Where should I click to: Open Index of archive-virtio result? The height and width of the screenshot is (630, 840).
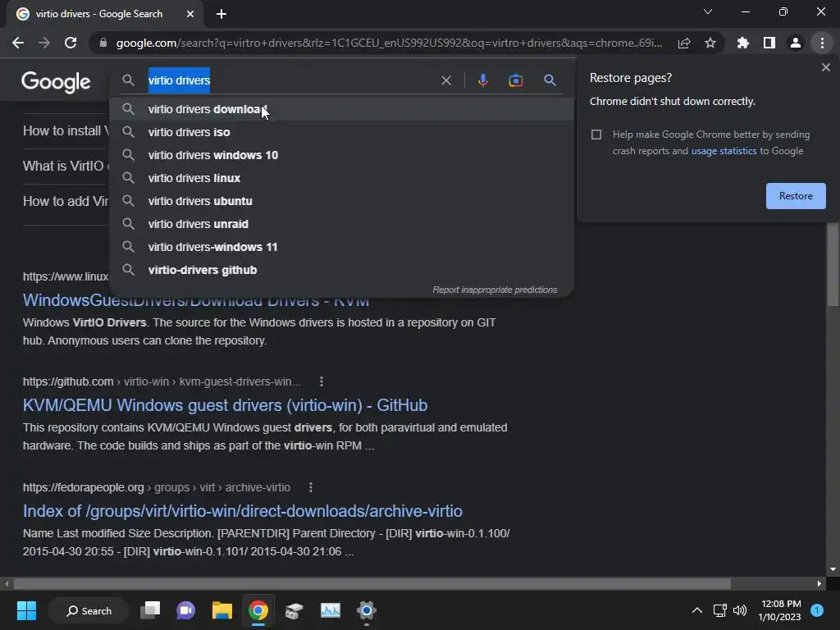tap(242, 511)
